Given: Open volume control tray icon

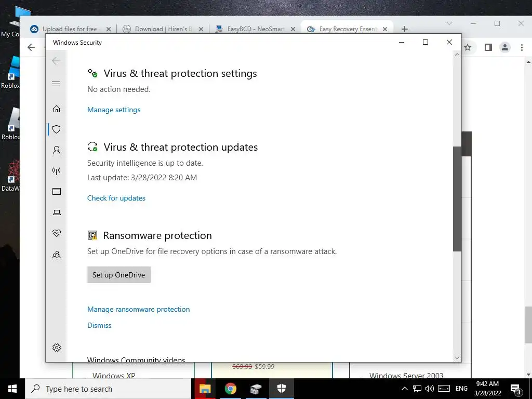Looking at the screenshot, I should tap(430, 389).
